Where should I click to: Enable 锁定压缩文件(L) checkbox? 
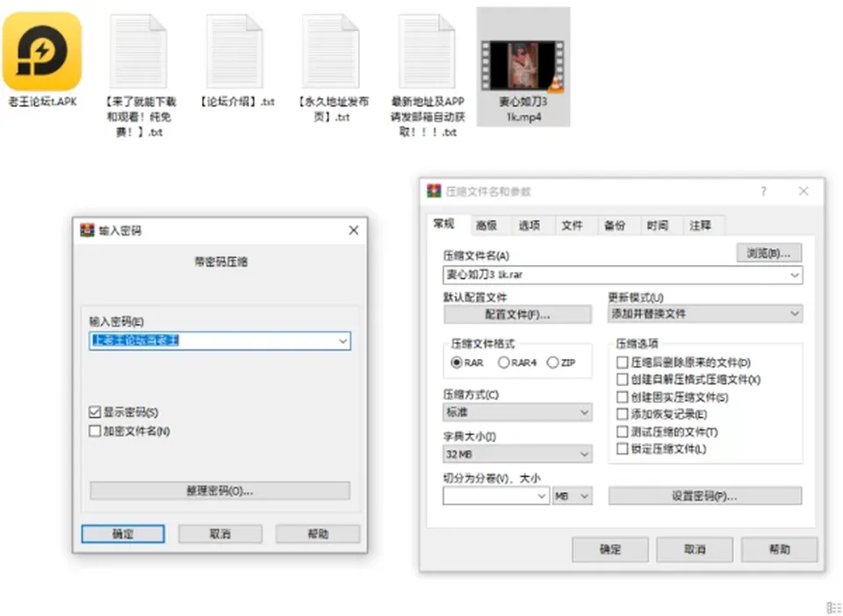[x=622, y=449]
